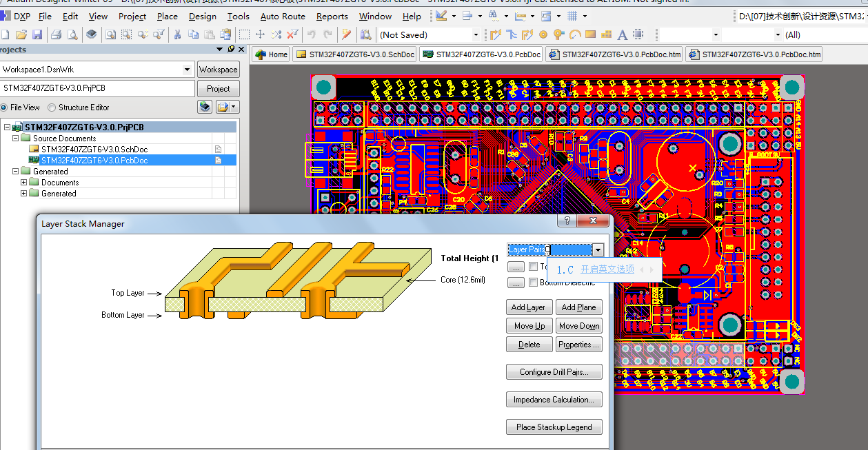Switch to the Home tab
The image size is (868, 450).
(x=271, y=54)
